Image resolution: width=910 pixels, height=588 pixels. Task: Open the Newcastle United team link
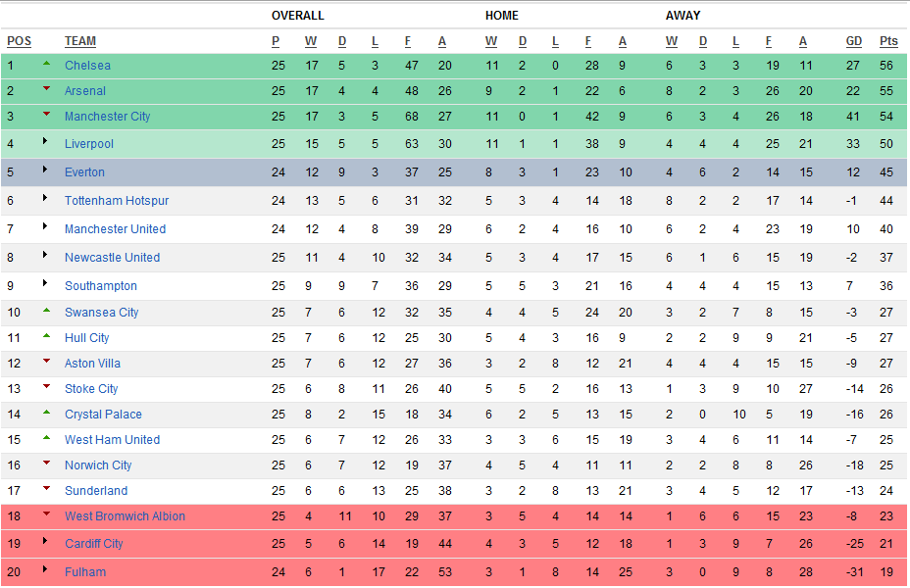[x=112, y=258]
